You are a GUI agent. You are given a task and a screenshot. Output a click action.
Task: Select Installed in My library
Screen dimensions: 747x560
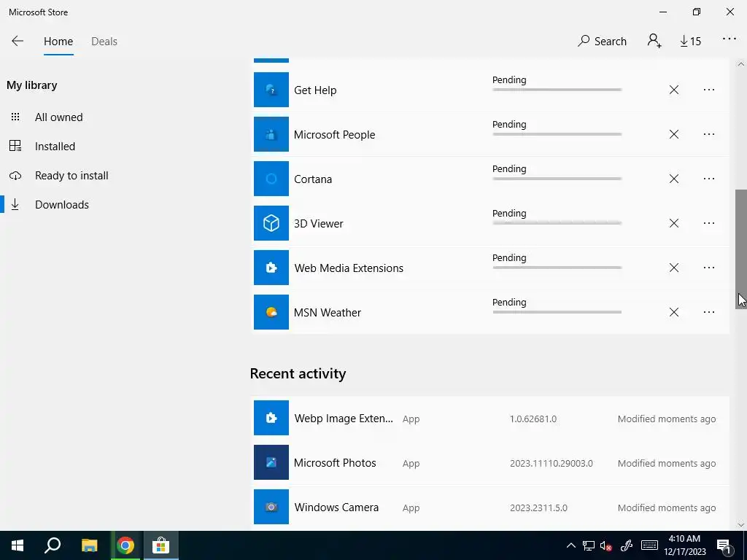point(55,146)
